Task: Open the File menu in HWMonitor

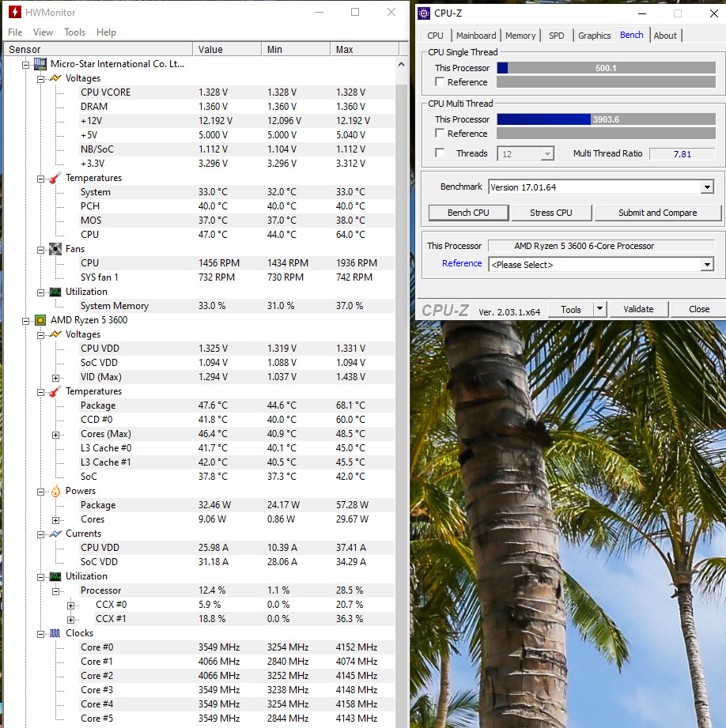Action: [x=15, y=32]
